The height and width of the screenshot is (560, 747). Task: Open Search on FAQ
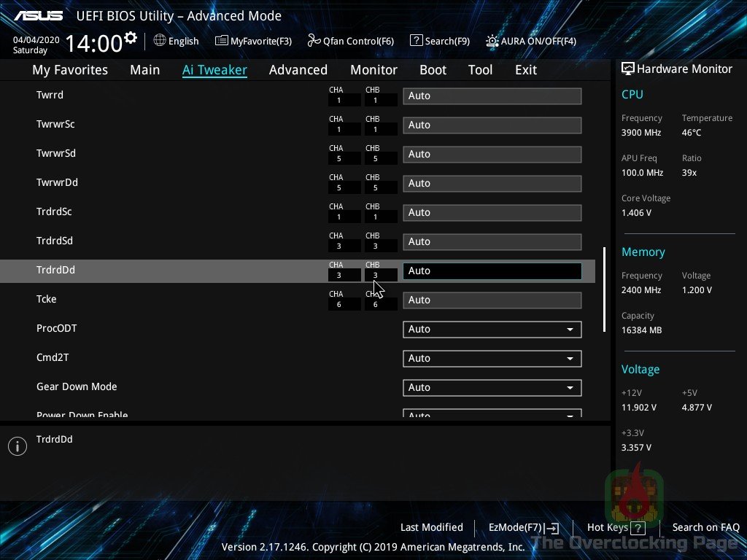(705, 527)
